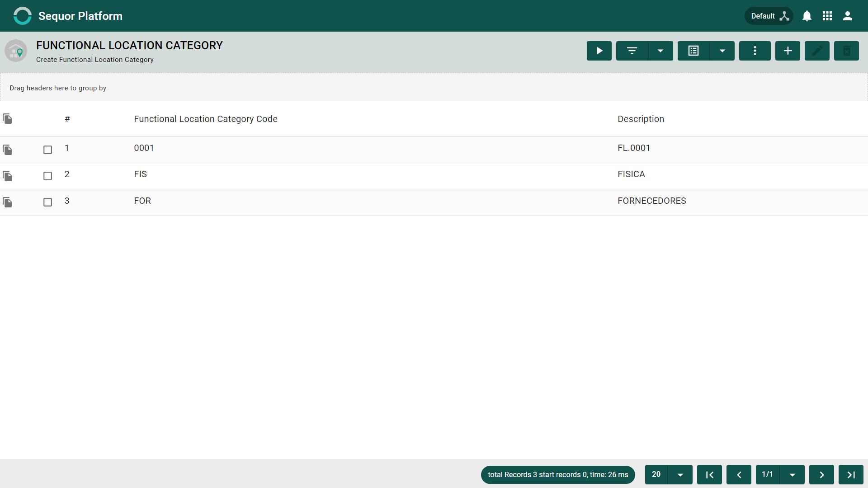The width and height of the screenshot is (868, 488).
Task: Sort by the # column header
Action: tap(67, 119)
